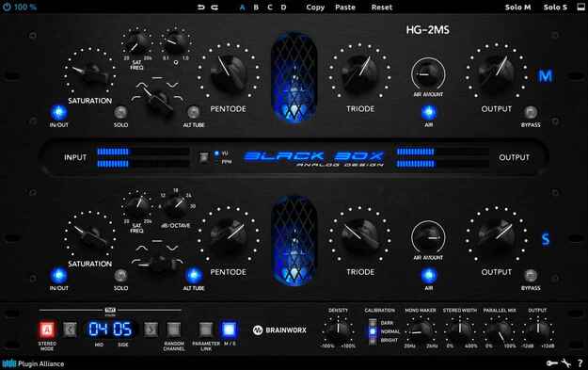588x370 pixels.
Task: Click the Random Channel button
Action: [x=173, y=330]
